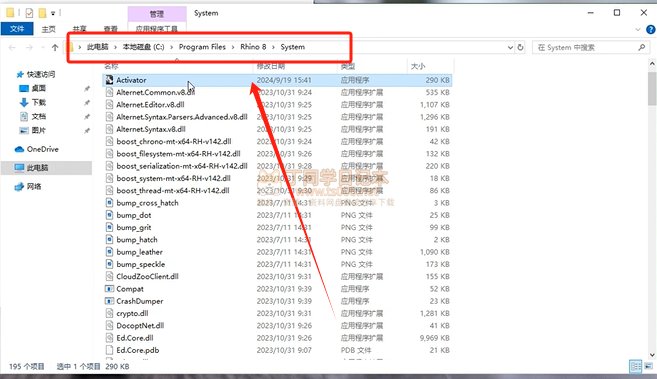This screenshot has width=657, height=379.
Task: Go forward with the forward arrow
Action: (x=29, y=47)
